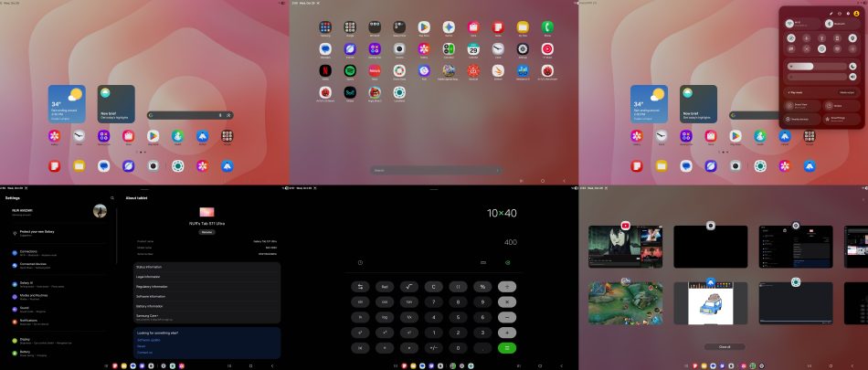
Task: Open Calculator history clock icon
Action: 360,262
